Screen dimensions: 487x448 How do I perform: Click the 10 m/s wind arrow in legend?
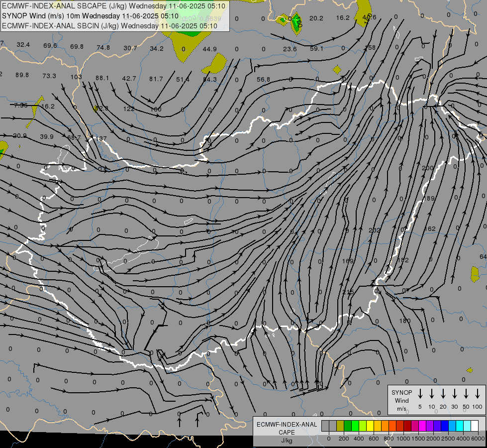click(432, 394)
